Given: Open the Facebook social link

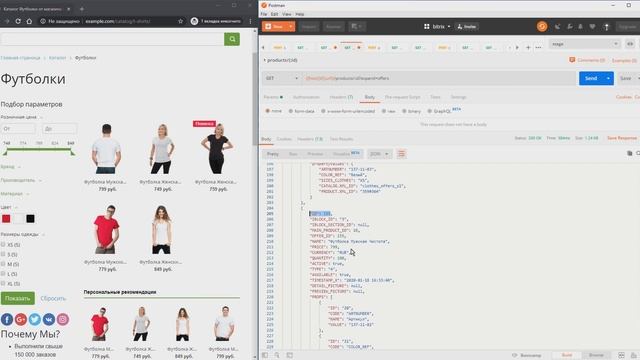Looking at the screenshot, I should 7,319.
